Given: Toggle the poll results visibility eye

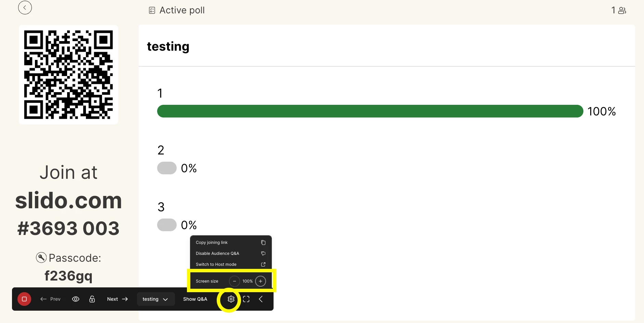Looking at the screenshot, I should [x=76, y=299].
